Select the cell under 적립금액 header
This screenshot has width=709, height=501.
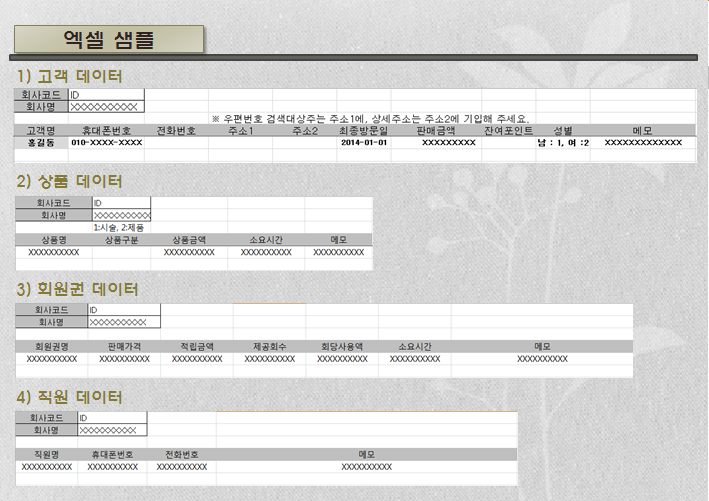pos(196,358)
